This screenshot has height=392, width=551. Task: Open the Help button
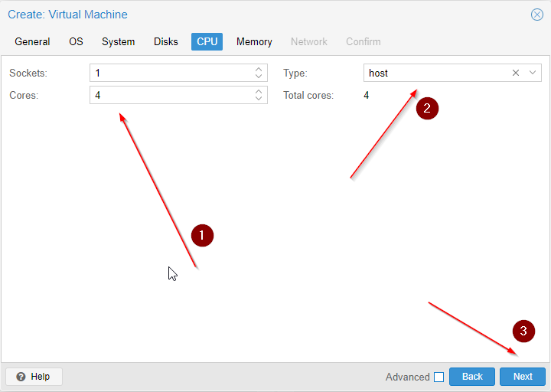tap(34, 377)
